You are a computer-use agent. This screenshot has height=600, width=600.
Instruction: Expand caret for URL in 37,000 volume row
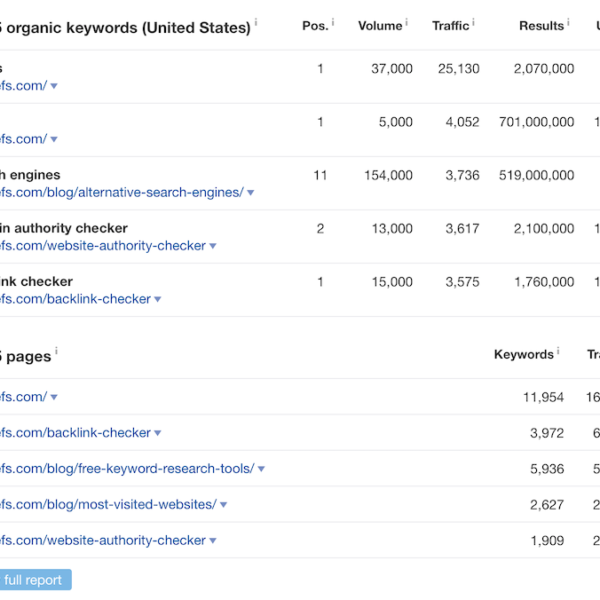(x=54, y=86)
